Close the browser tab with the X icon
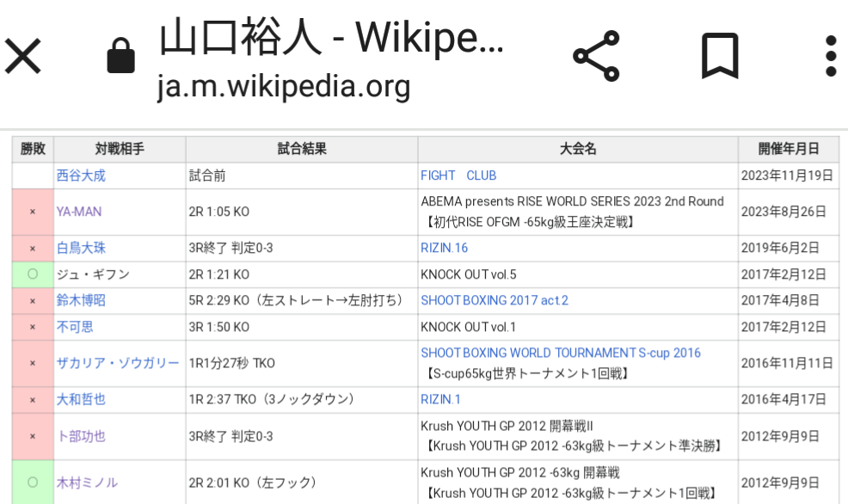 (22, 56)
